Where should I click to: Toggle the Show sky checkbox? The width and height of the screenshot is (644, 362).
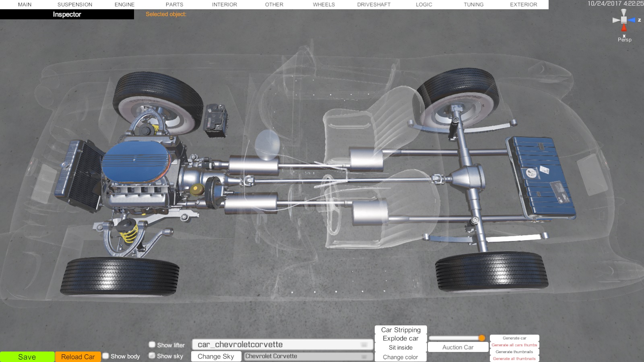152,356
